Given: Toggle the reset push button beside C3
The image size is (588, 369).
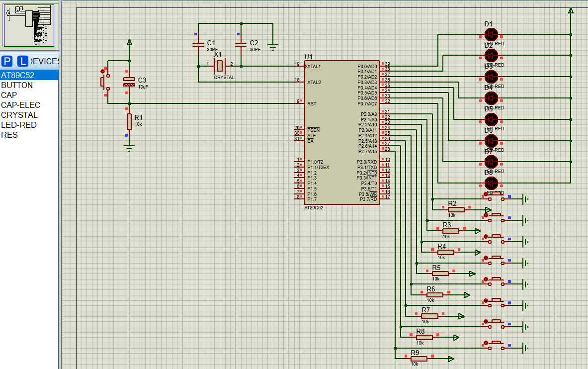Looking at the screenshot, I should pos(104,82).
